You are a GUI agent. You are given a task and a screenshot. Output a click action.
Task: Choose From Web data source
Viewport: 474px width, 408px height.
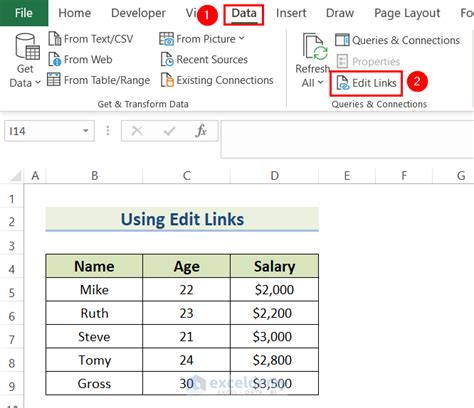point(80,60)
